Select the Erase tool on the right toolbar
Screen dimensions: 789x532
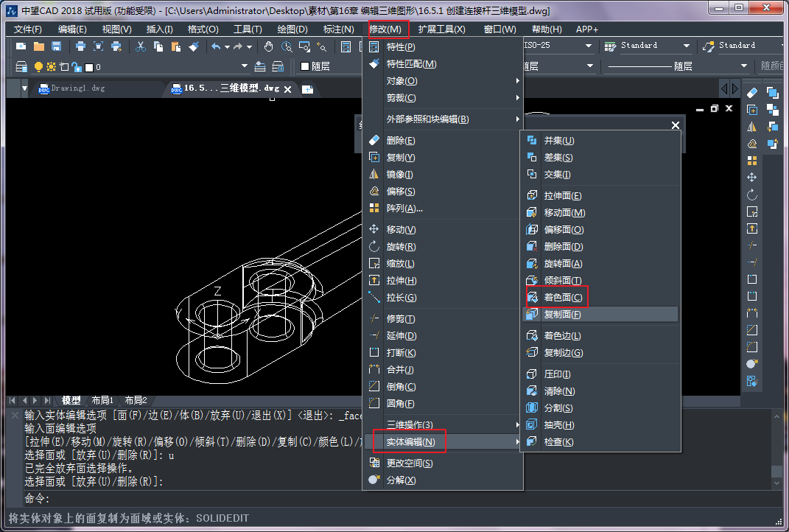[753, 92]
